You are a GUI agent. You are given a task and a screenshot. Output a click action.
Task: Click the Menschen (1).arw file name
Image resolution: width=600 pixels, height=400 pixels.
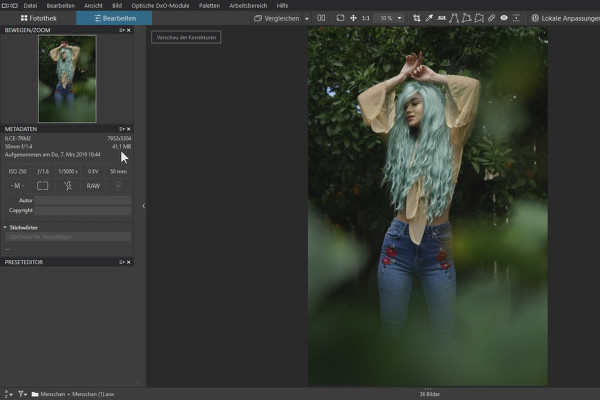pyautogui.click(x=93, y=394)
